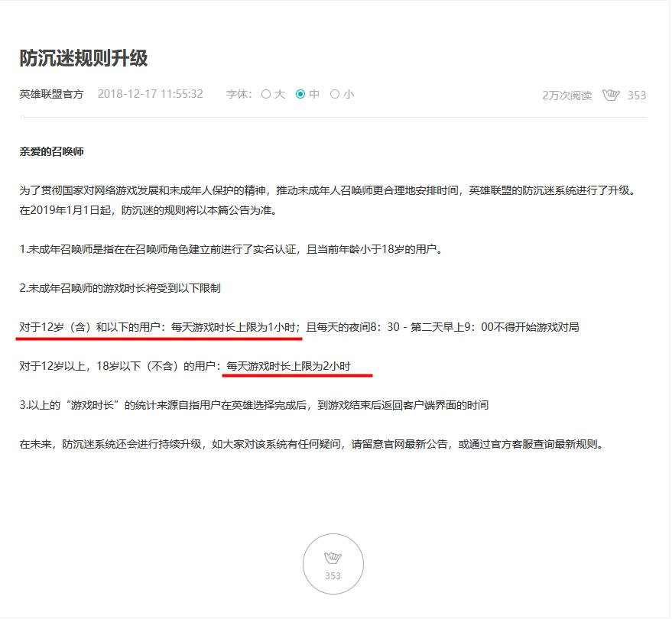Click the article title 防沉迷规则升级
The width and height of the screenshot is (672, 619).
point(86,55)
